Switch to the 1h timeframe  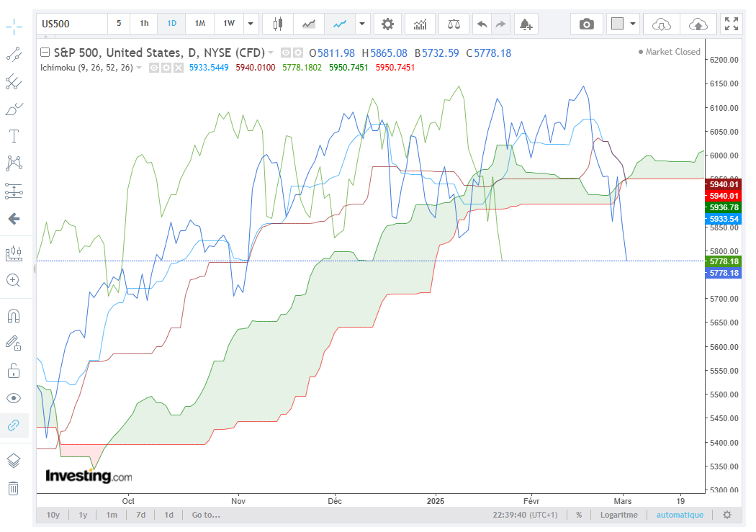pyautogui.click(x=144, y=23)
